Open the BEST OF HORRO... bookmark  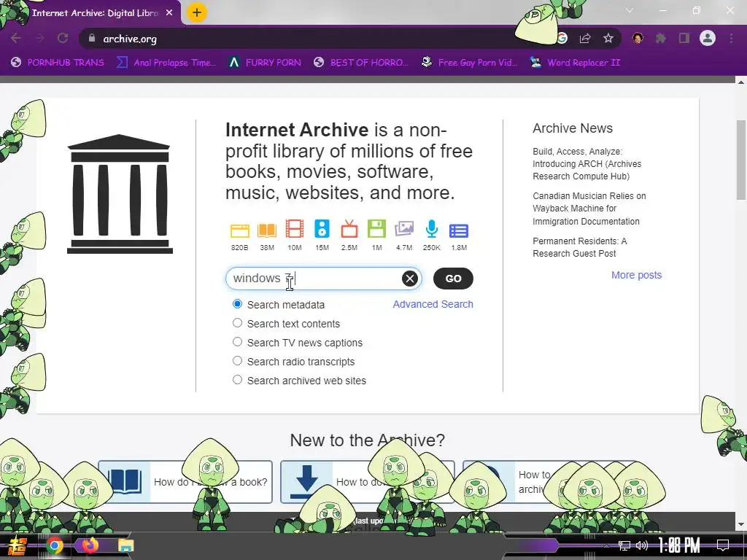click(x=361, y=63)
